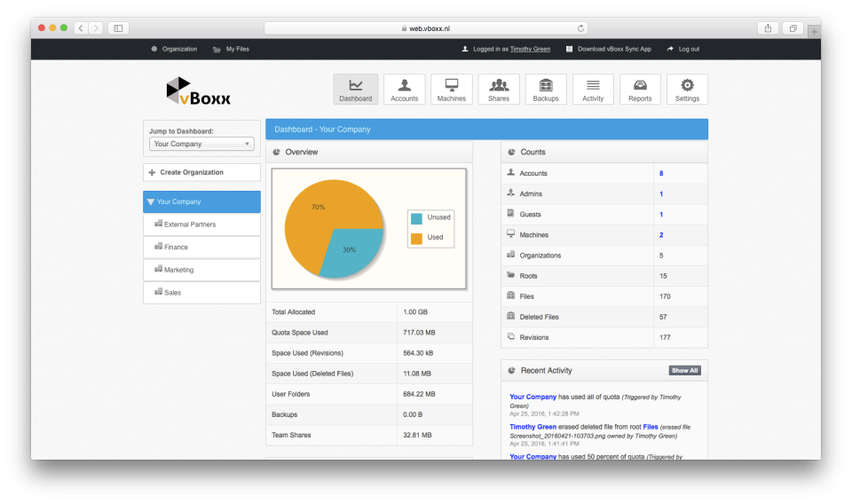The width and height of the screenshot is (852, 504).
Task: Click the Used orange legend swatch
Action: [417, 239]
